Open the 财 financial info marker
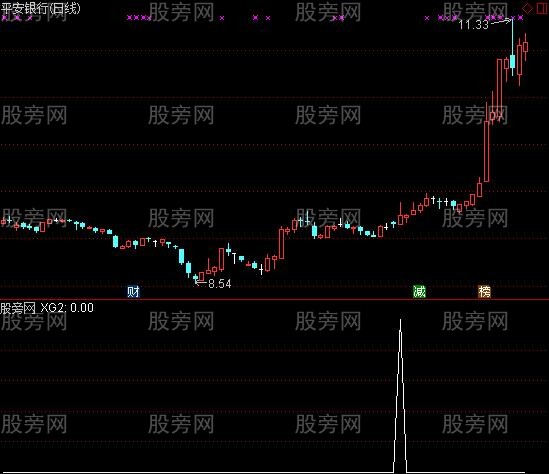 pyautogui.click(x=133, y=291)
